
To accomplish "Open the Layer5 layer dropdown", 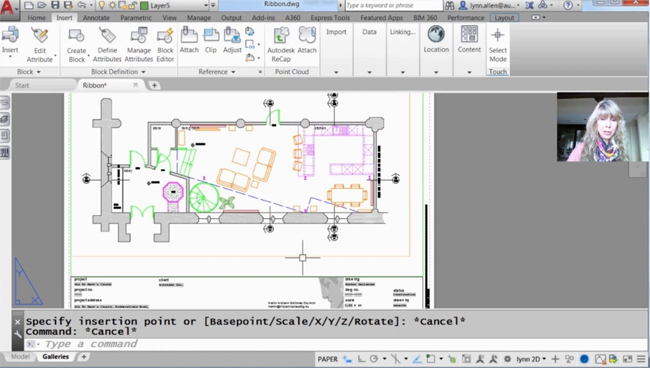I will pos(206,5).
